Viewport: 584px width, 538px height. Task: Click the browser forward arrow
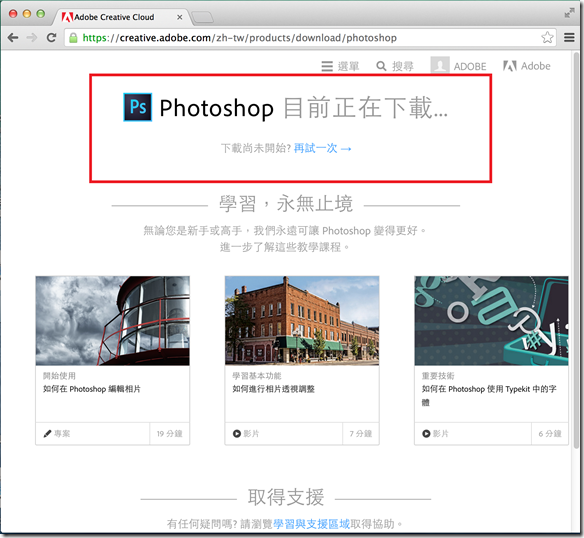click(x=32, y=38)
